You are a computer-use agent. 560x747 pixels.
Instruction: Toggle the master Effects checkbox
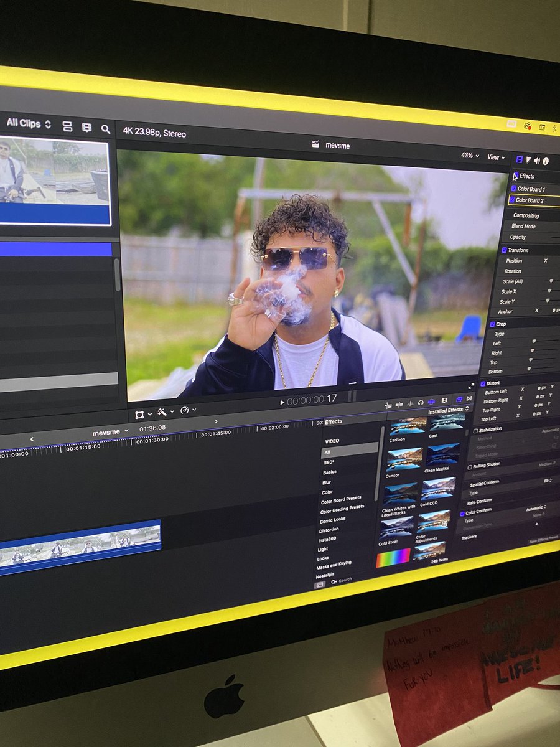point(515,176)
